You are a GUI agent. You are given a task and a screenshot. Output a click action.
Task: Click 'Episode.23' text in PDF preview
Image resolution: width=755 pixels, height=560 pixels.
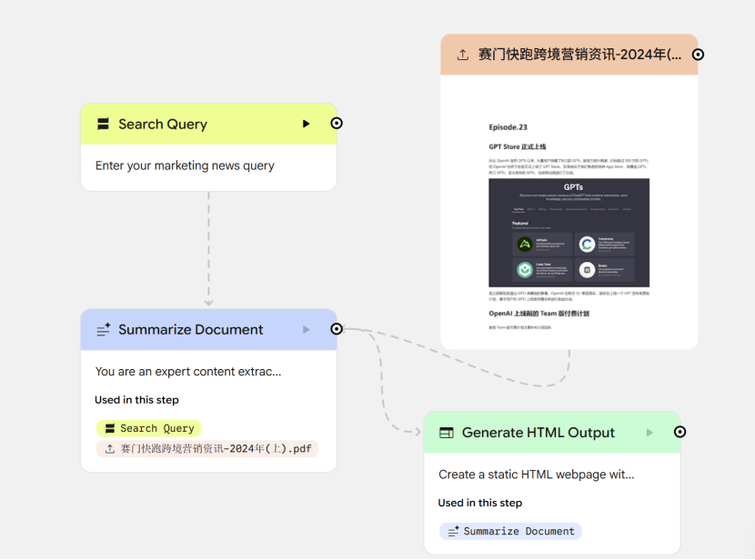point(508,127)
